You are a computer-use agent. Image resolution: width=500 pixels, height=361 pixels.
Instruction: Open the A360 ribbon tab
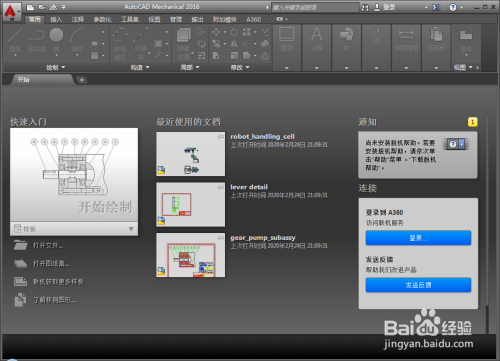(253, 19)
